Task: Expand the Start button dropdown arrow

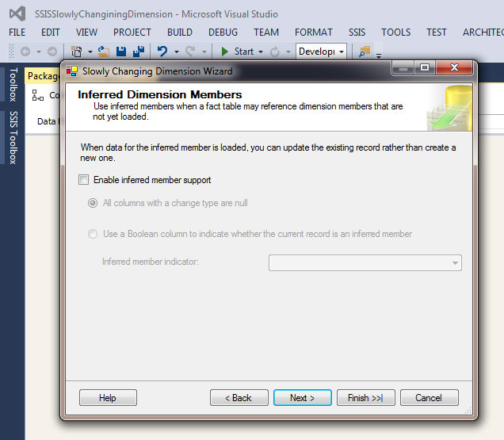Action: 261,52
